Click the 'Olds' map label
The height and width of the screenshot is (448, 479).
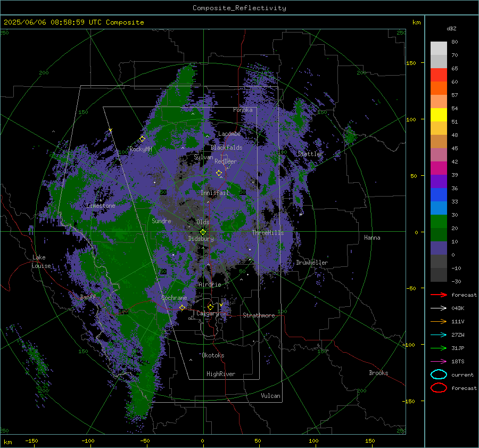tap(203, 222)
